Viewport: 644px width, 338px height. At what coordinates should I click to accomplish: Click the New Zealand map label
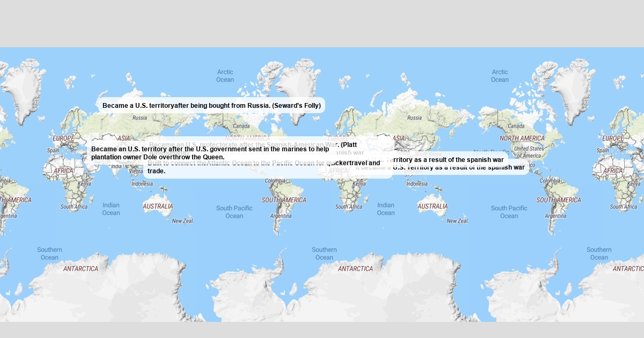183,219
